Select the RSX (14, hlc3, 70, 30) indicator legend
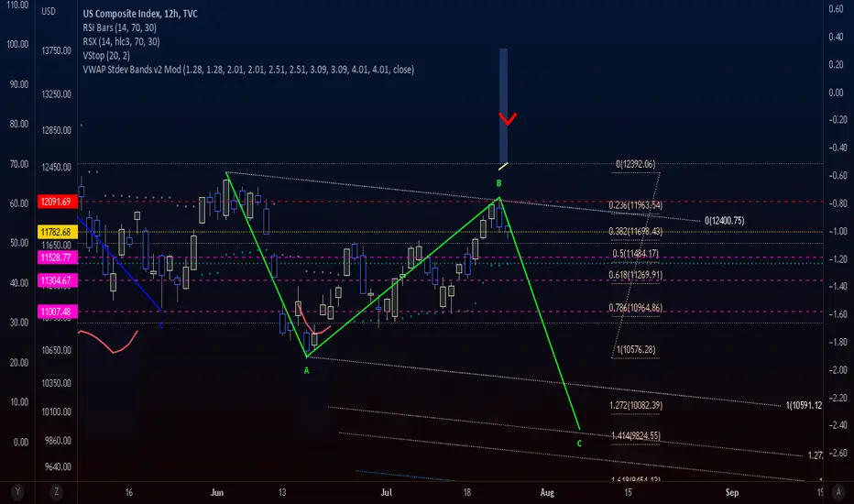 (121, 41)
